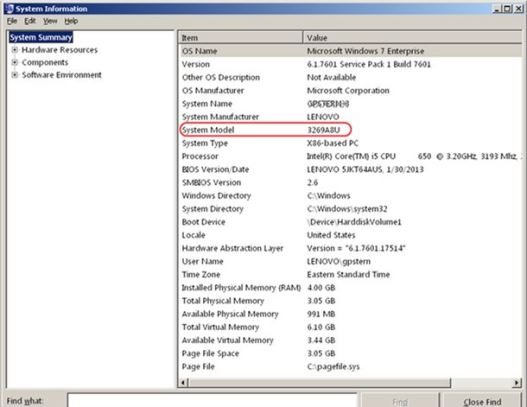Select the System Model row
Image resolution: width=527 pixels, height=407 pixels.
click(x=350, y=130)
